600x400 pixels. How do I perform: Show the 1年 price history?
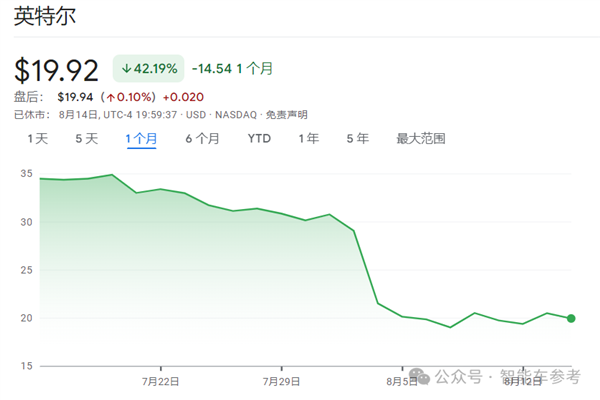(308, 139)
